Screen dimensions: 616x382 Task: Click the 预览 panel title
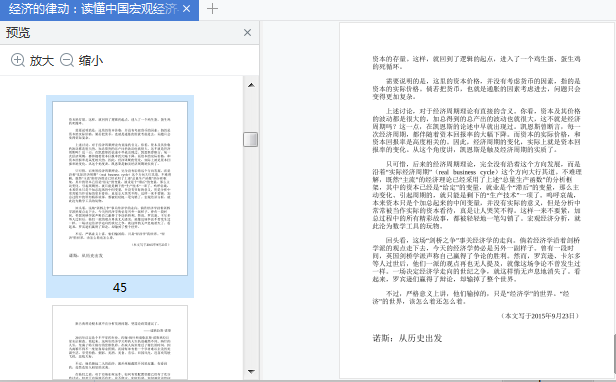[x=18, y=33]
